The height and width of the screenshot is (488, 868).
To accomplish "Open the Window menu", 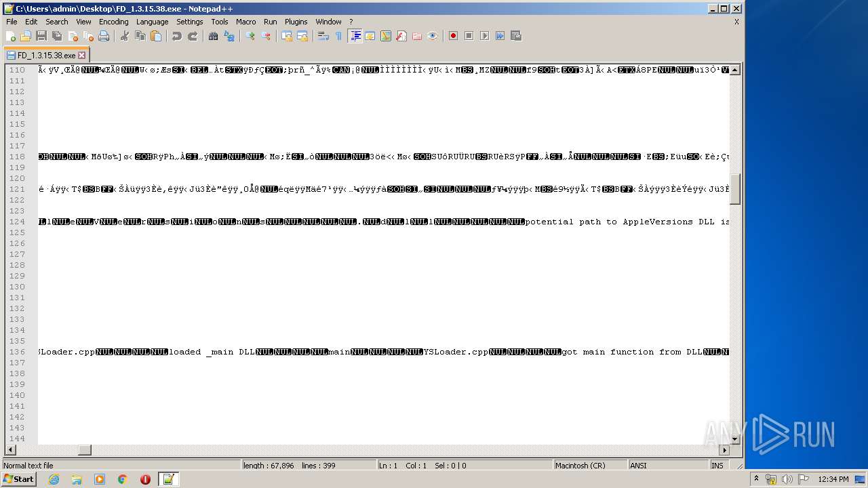I will (x=329, y=22).
